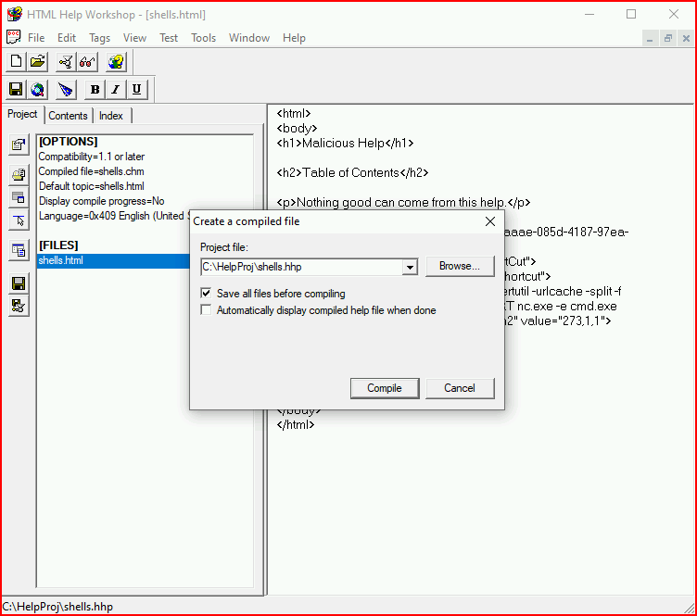Click the Compile HTML file toolbar icon
Screen dimensions: 697x616
click(x=65, y=61)
